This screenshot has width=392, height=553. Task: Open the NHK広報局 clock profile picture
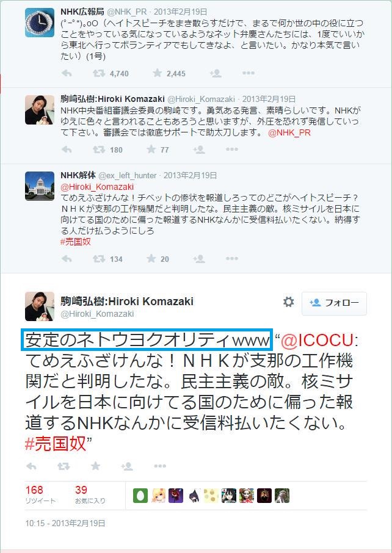40,23
